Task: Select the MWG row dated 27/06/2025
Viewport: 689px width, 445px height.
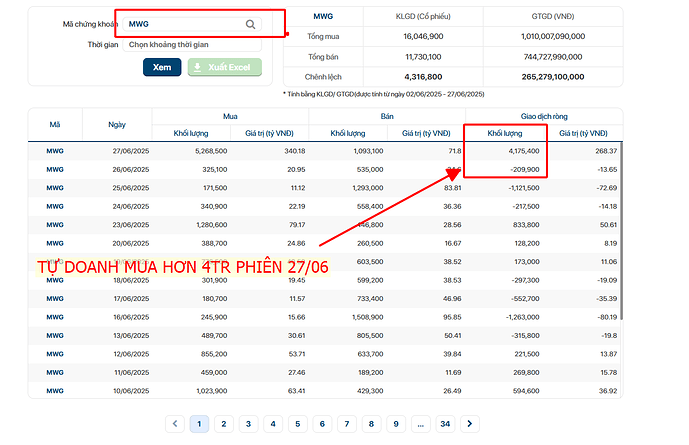Action: [x=325, y=151]
